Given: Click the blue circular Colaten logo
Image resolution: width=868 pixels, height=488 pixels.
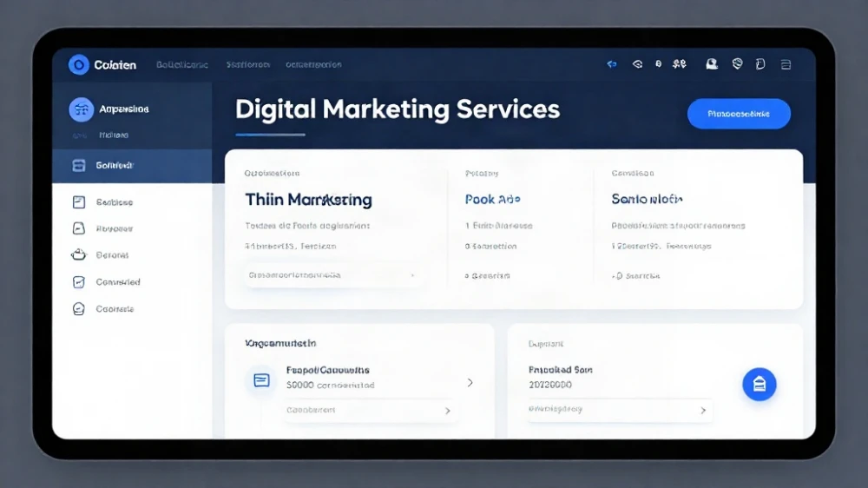Looking at the screenshot, I should 79,65.
